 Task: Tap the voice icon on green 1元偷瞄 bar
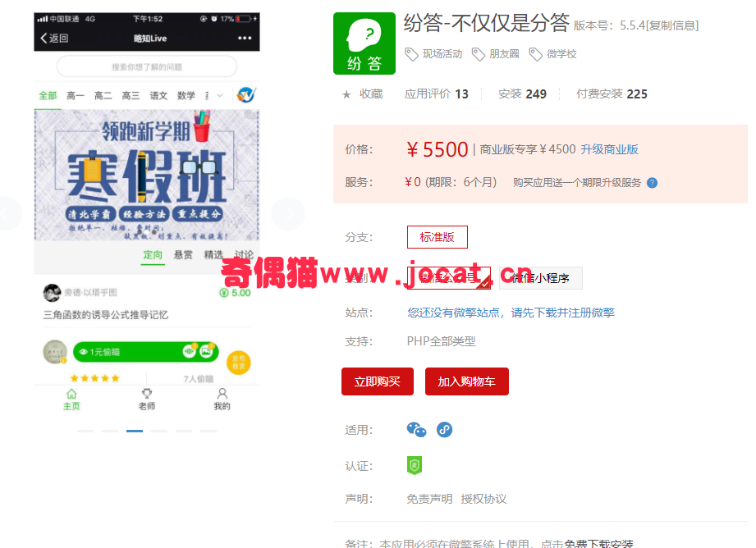point(189,351)
